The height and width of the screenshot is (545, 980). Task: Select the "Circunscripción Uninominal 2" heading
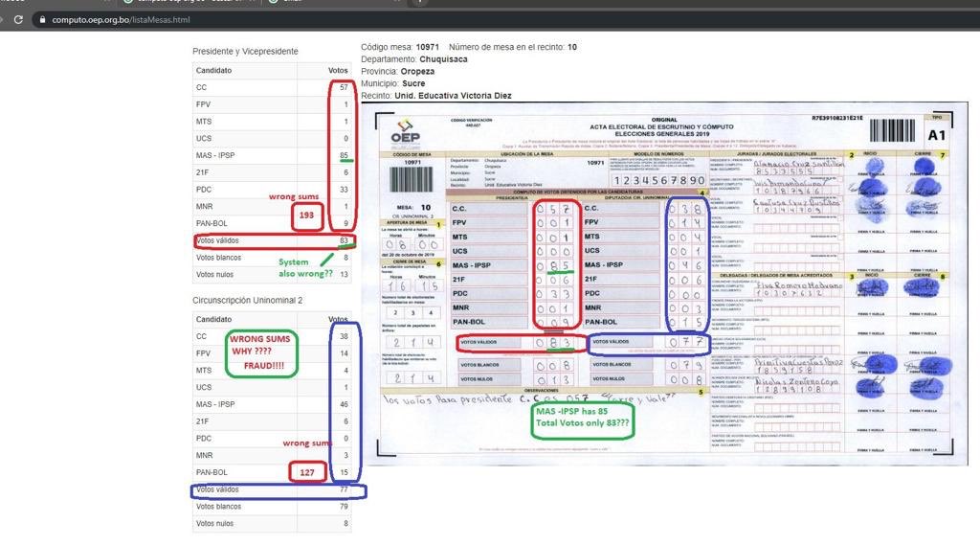coord(248,301)
